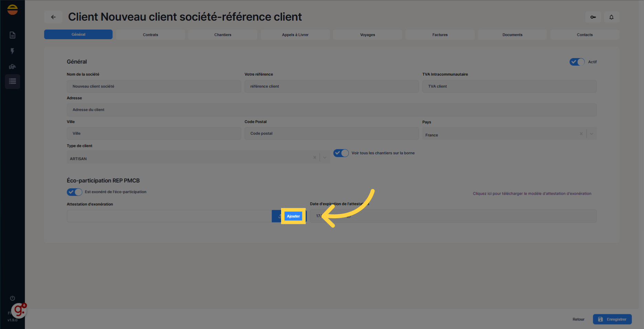Click the attestation model download link
Viewport: 644px width, 329px height.
pyautogui.click(x=532, y=194)
